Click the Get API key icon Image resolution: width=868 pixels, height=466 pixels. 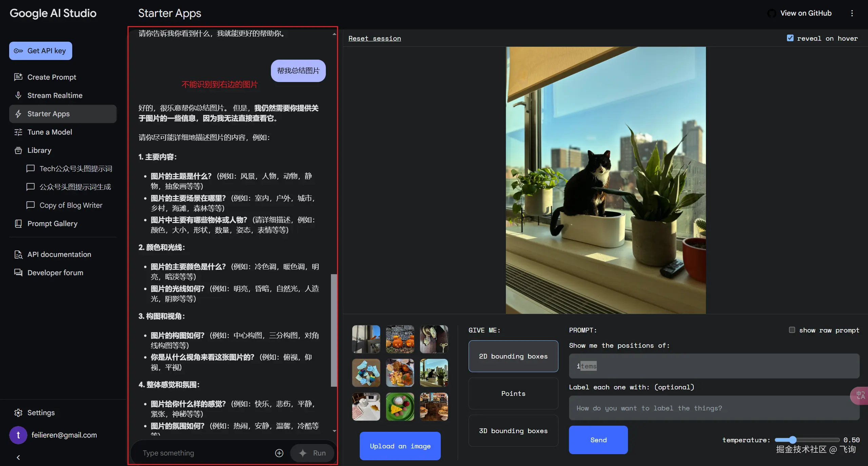[18, 51]
